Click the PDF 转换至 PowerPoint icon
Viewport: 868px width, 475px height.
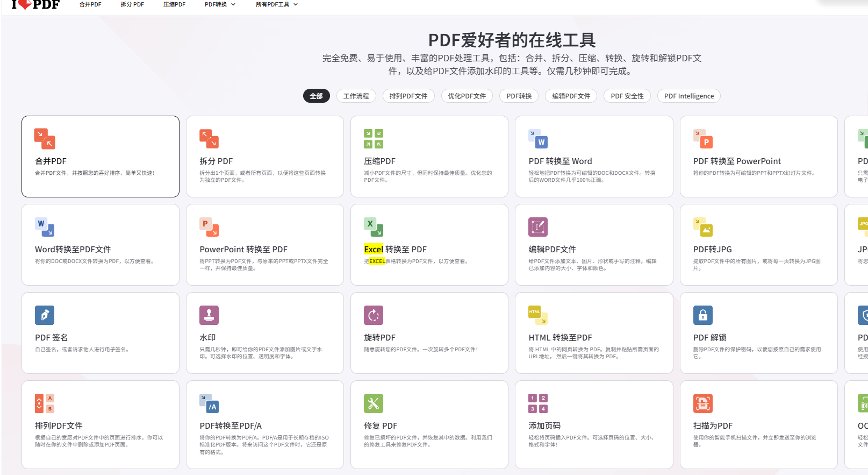coord(703,139)
